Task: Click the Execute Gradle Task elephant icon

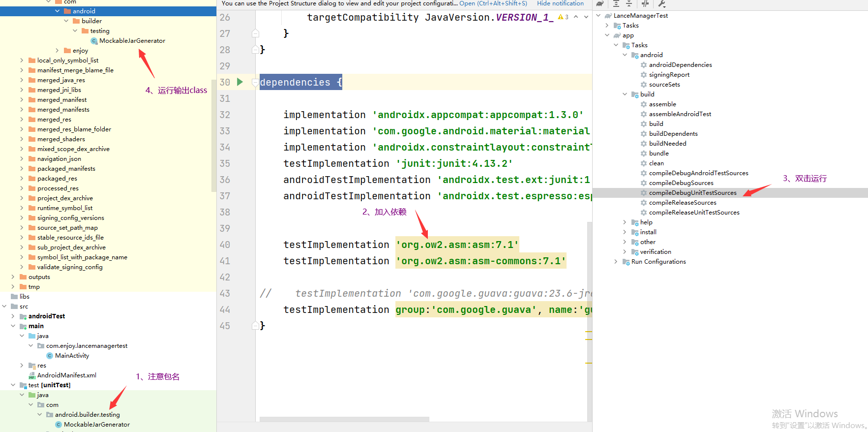Action: (600, 4)
